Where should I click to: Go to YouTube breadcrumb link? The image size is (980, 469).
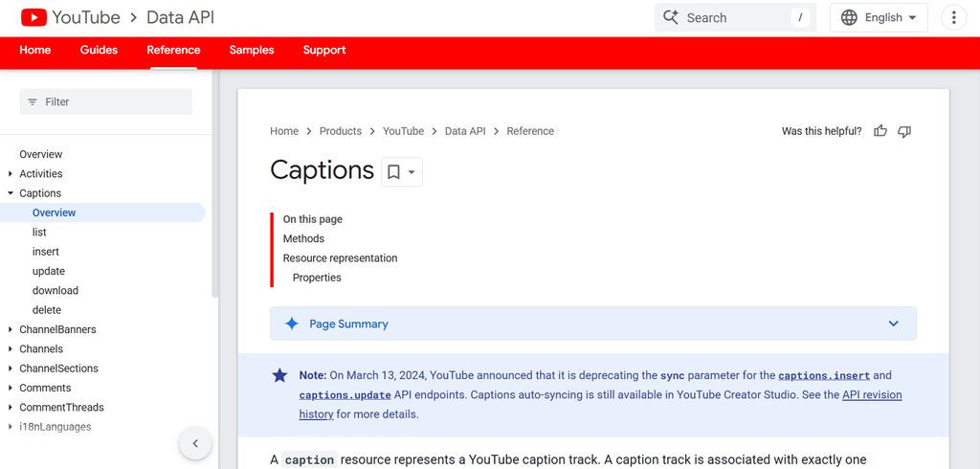[403, 131]
